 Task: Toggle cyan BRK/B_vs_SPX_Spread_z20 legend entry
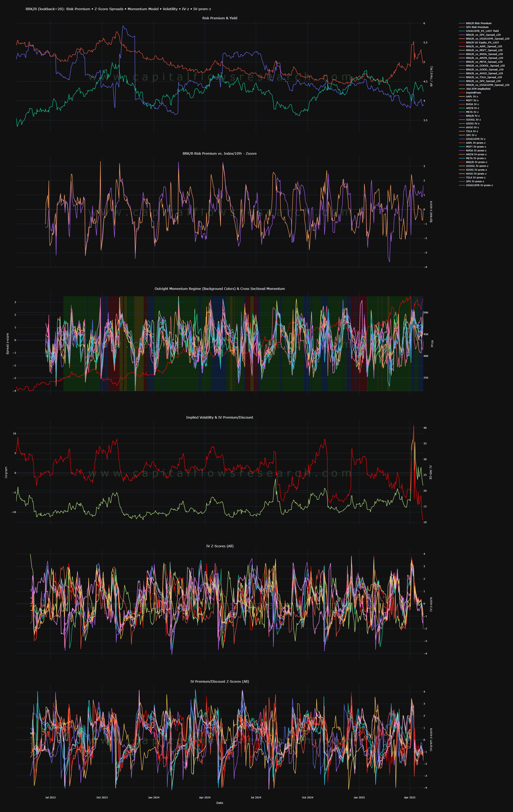click(x=480, y=81)
